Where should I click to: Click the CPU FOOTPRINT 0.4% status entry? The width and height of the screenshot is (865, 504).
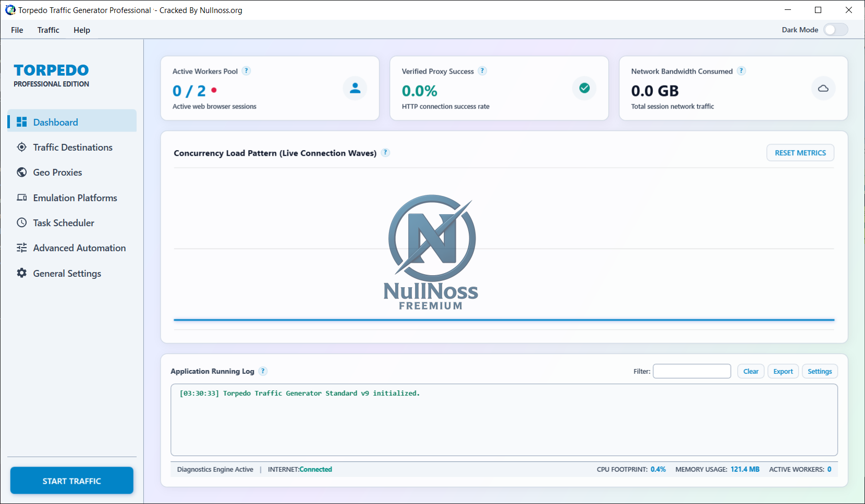631,470
